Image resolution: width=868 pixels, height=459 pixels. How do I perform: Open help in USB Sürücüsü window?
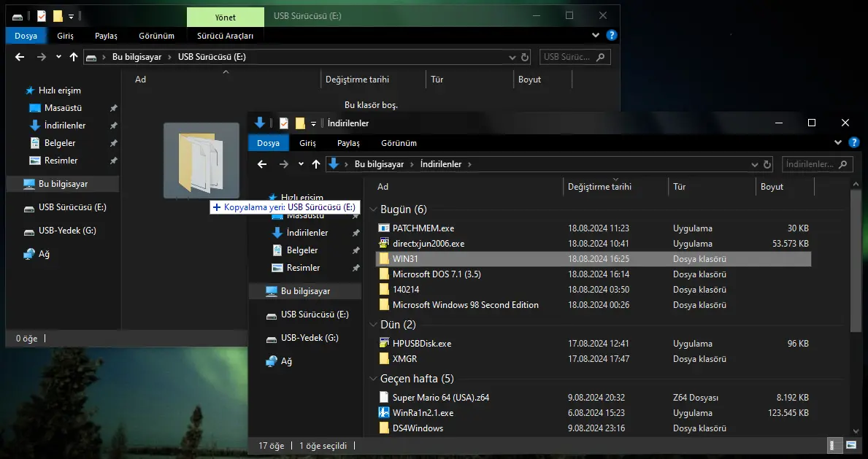(611, 35)
